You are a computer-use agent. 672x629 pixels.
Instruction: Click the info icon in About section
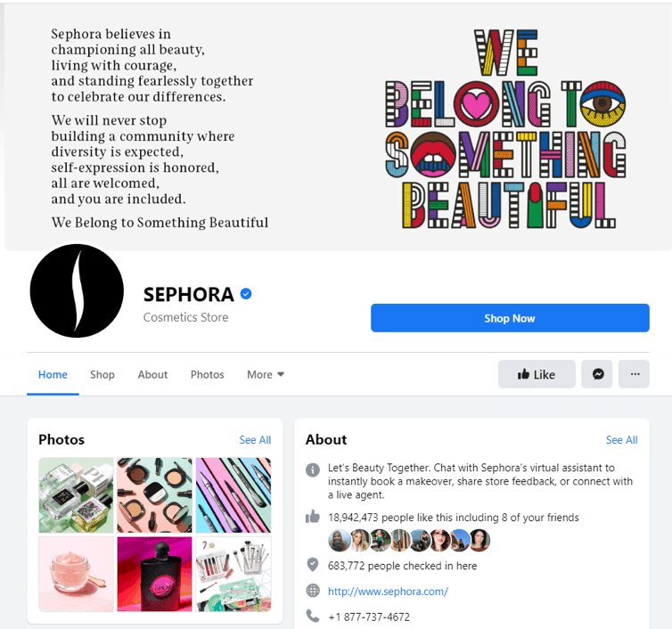pos(313,470)
